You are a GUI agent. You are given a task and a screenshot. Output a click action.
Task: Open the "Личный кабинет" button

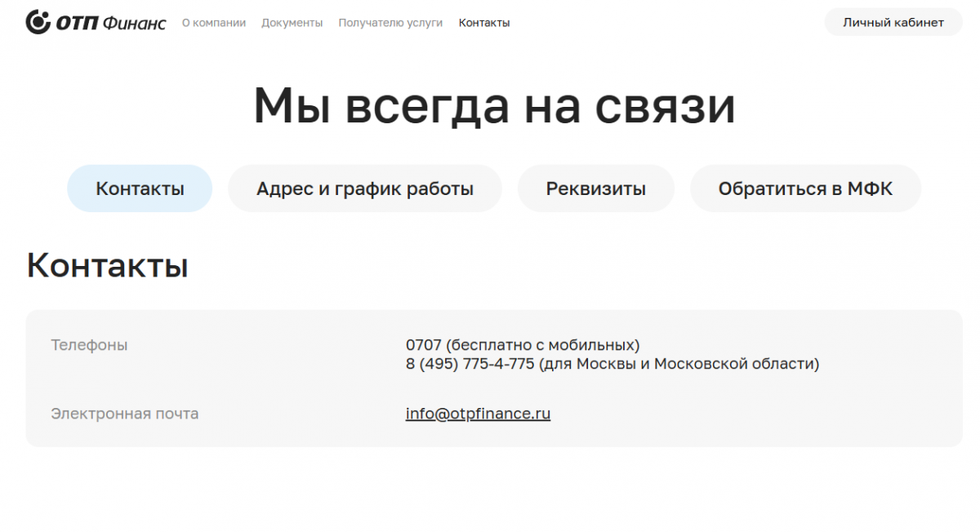tap(893, 22)
